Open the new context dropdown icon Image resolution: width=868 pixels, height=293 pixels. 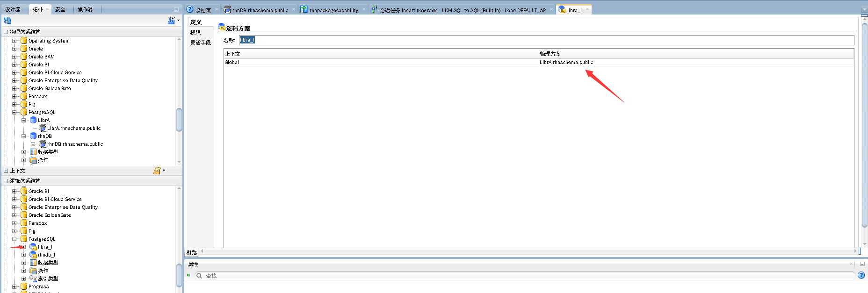159,171
